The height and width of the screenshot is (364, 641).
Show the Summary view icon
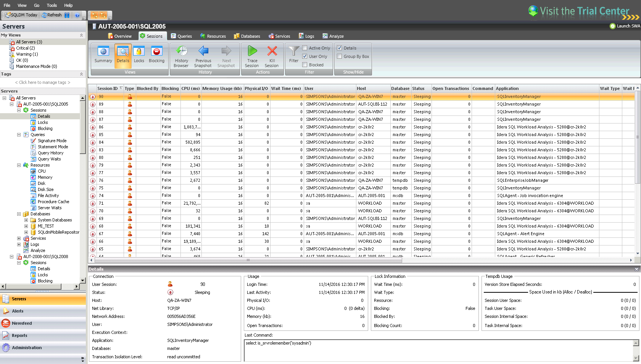pyautogui.click(x=103, y=51)
